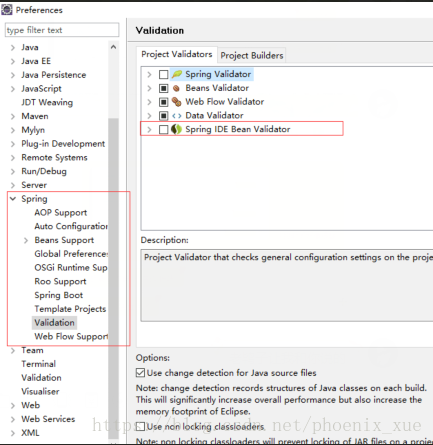433x445 pixels.
Task: Select Terminal in the tree
Action: coord(38,364)
